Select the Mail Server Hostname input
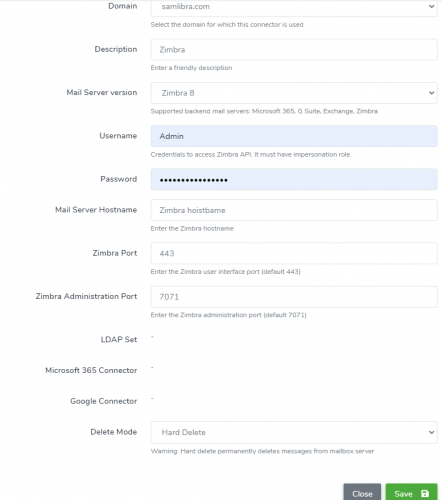 pos(294,210)
